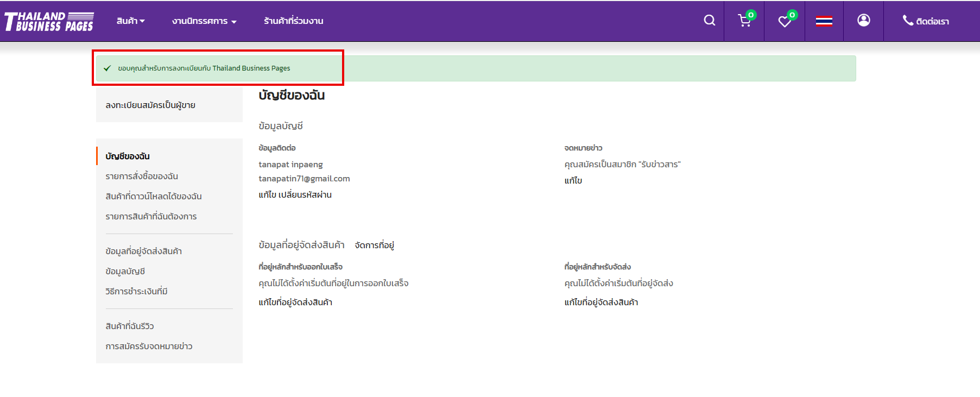This screenshot has height=397, width=980.
Task: Open the wishlist heart icon
Action: pyautogui.click(x=785, y=21)
